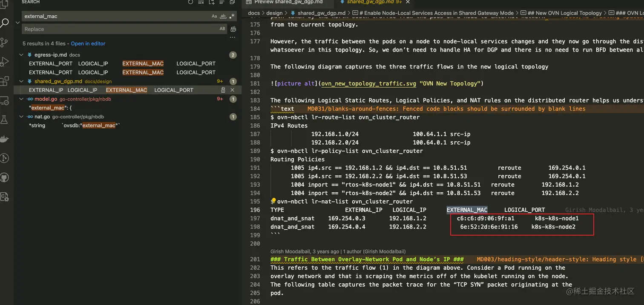Toggle search details with ellipsis icon
Image resolution: width=644 pixels, height=305 pixels.
coord(233,37)
